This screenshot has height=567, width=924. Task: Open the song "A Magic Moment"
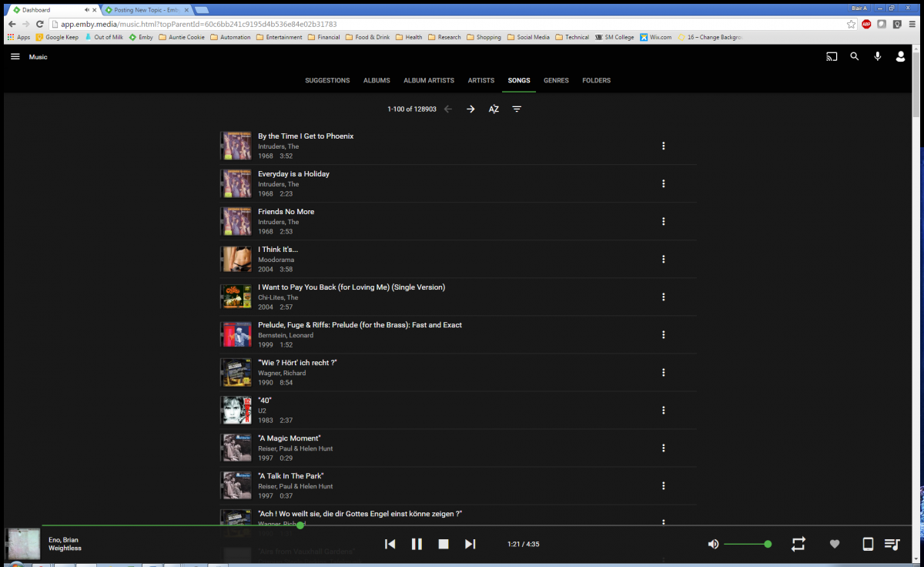pyautogui.click(x=290, y=438)
